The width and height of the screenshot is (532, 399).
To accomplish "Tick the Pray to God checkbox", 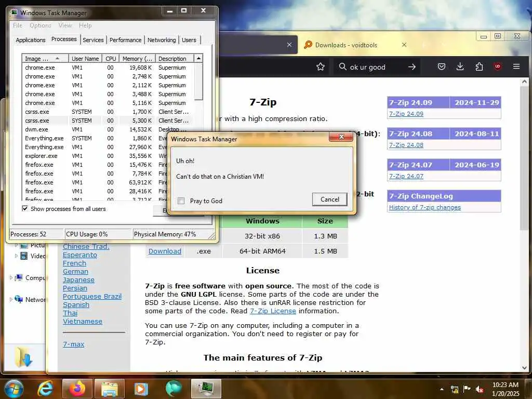I will point(181,201).
